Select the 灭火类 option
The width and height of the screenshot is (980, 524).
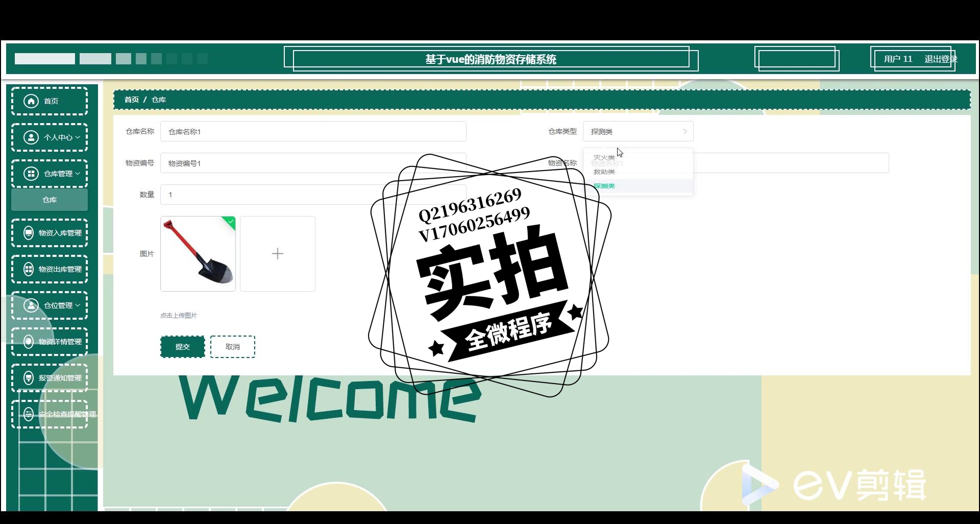click(x=638, y=158)
